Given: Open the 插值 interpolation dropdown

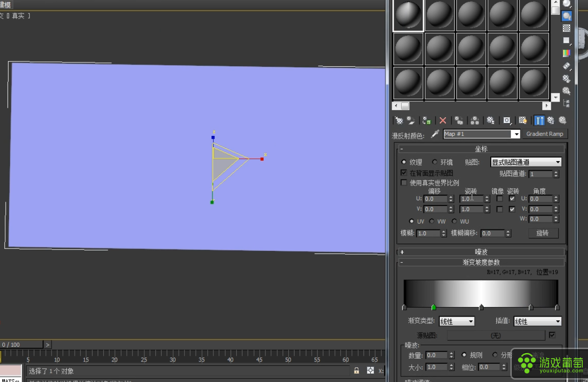Looking at the screenshot, I should click(537, 321).
